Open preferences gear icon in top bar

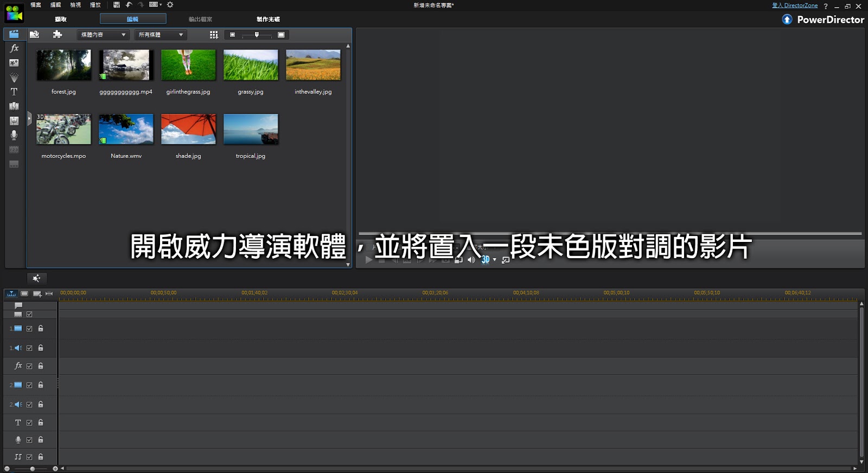point(170,5)
